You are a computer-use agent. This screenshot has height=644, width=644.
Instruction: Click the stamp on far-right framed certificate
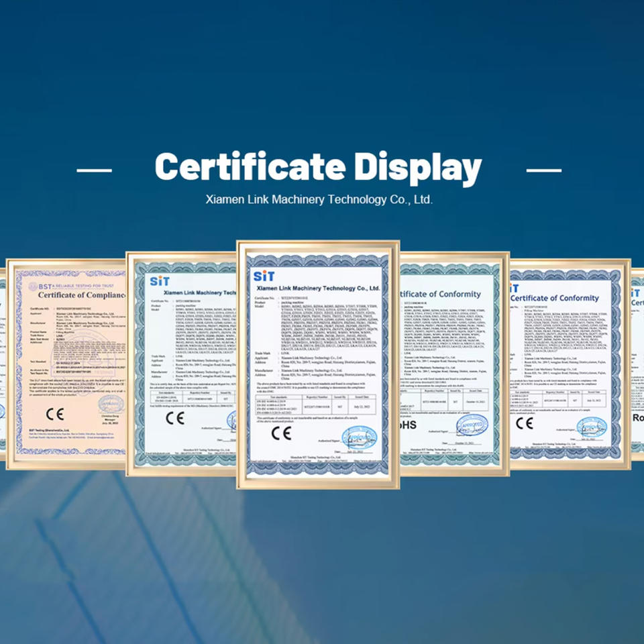click(x=592, y=427)
